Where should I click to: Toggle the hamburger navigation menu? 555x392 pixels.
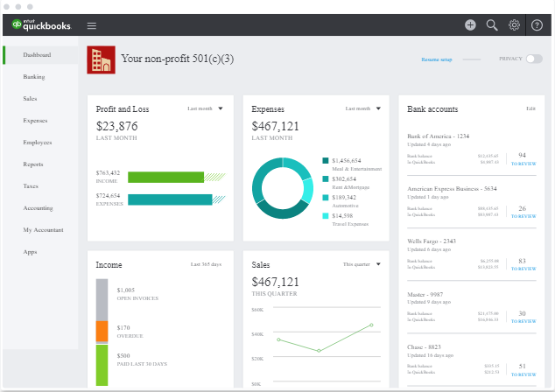[92, 25]
